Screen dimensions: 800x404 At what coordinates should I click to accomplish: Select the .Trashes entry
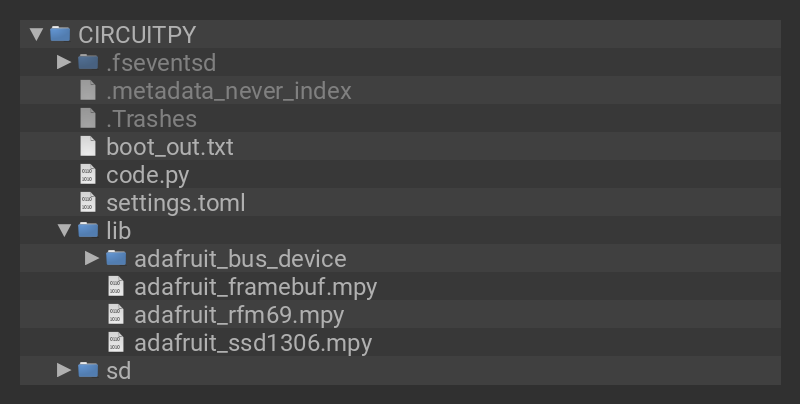tap(151, 119)
